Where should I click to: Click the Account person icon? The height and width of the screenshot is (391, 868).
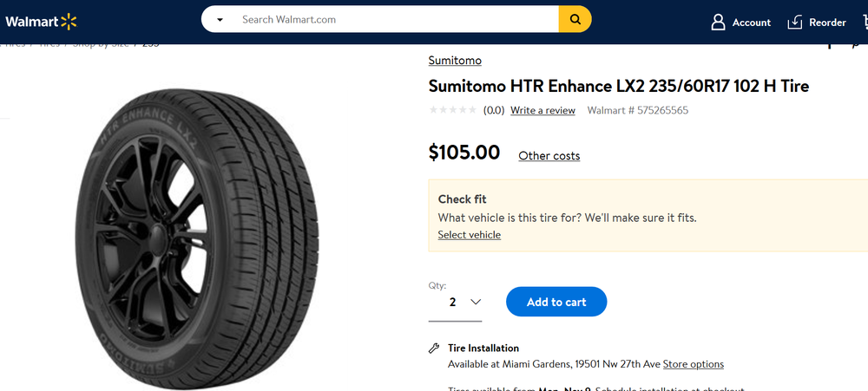718,23
